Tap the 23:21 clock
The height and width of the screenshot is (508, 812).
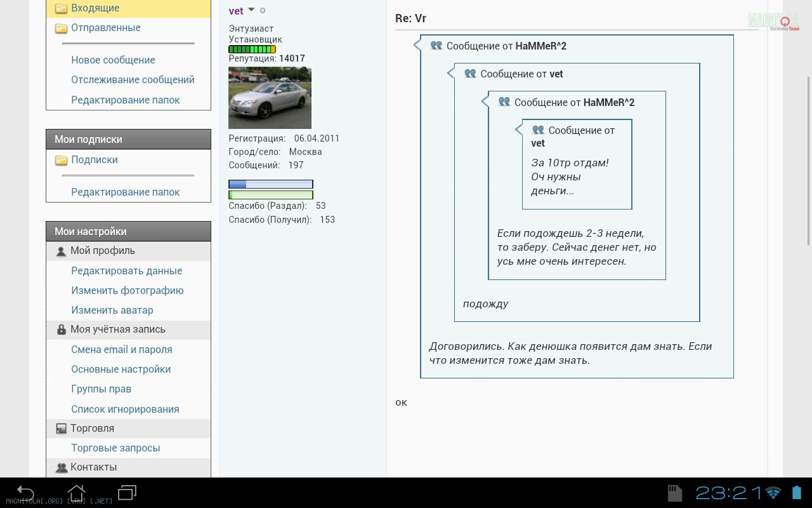[x=729, y=493]
